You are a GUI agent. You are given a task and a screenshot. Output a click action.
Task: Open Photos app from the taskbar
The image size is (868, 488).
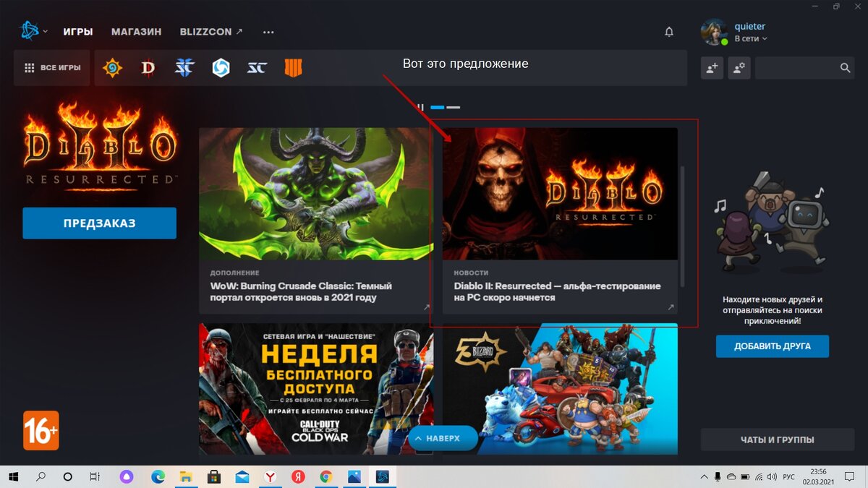[354, 477]
